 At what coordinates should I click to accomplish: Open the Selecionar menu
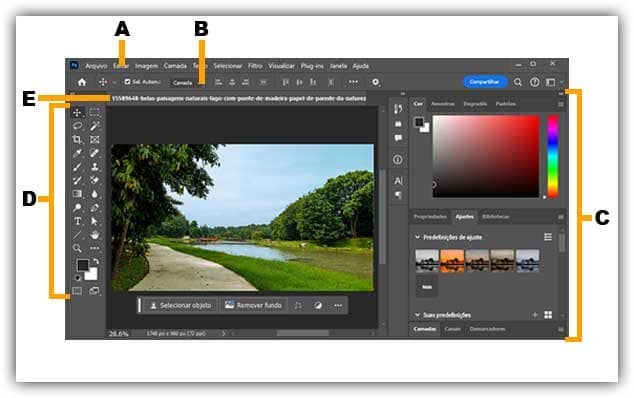click(x=228, y=66)
